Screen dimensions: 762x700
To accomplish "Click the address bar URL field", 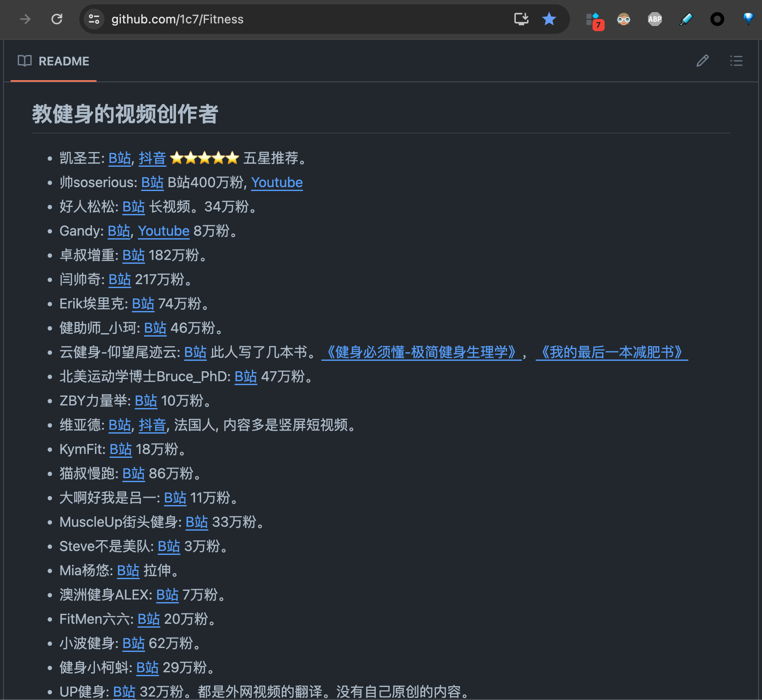I will 303,19.
